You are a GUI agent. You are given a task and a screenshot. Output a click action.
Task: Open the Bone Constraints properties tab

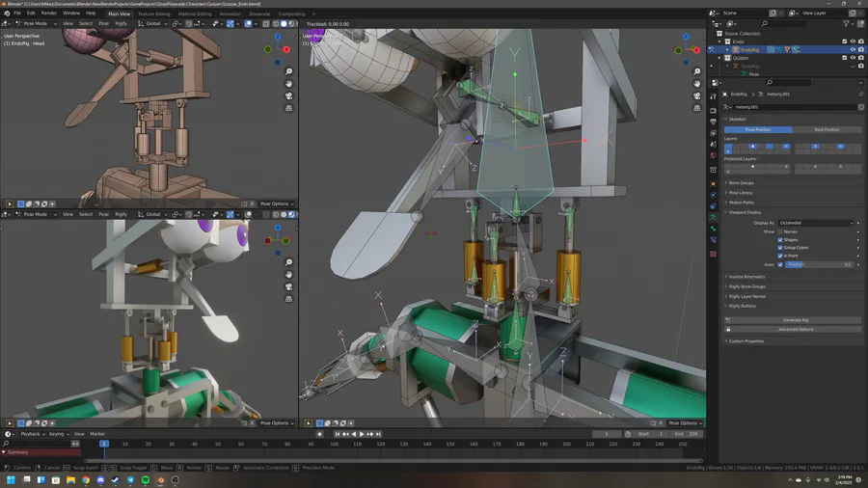coord(713,240)
